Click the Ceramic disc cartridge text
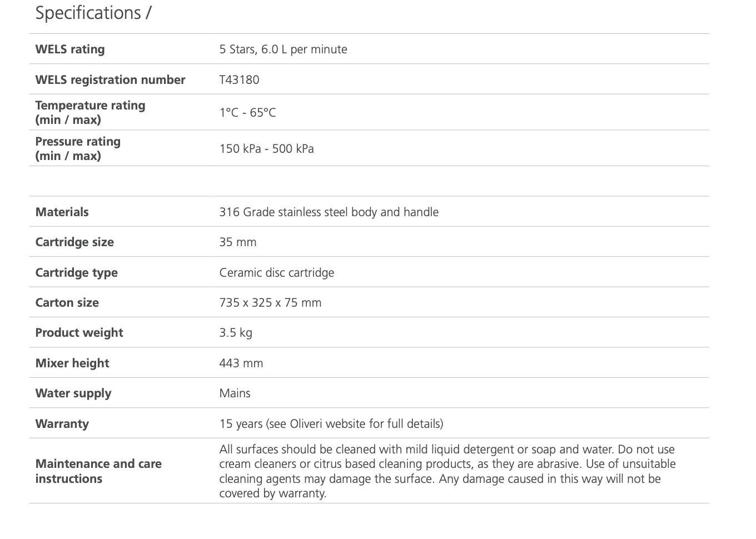This screenshot has height=539, width=756. [276, 272]
